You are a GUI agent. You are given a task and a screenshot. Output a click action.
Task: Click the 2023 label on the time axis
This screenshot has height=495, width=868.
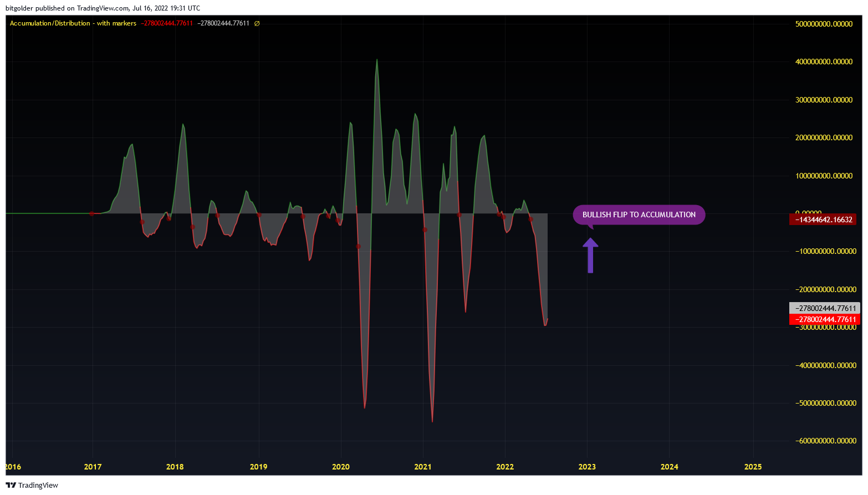point(587,467)
